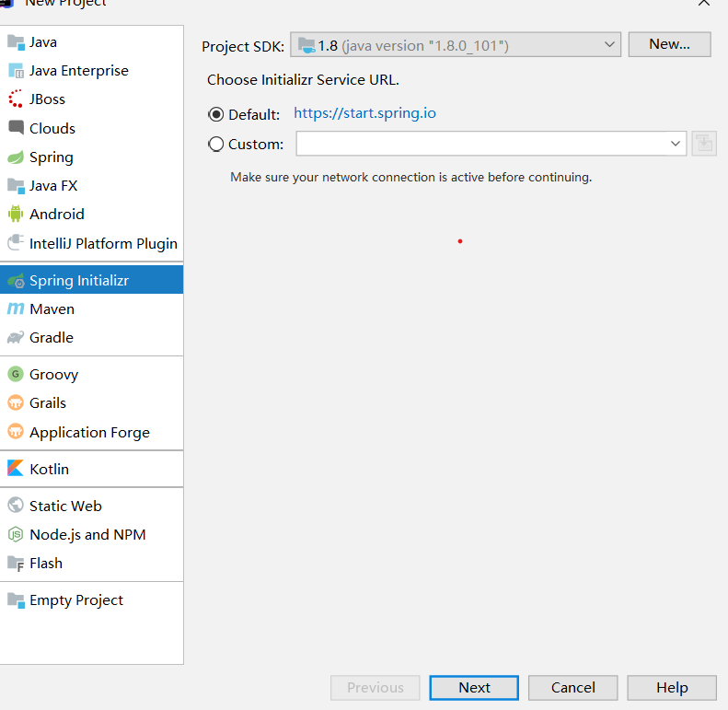Select the 'Java FX' list entry
This screenshot has width=728, height=710.
point(91,186)
